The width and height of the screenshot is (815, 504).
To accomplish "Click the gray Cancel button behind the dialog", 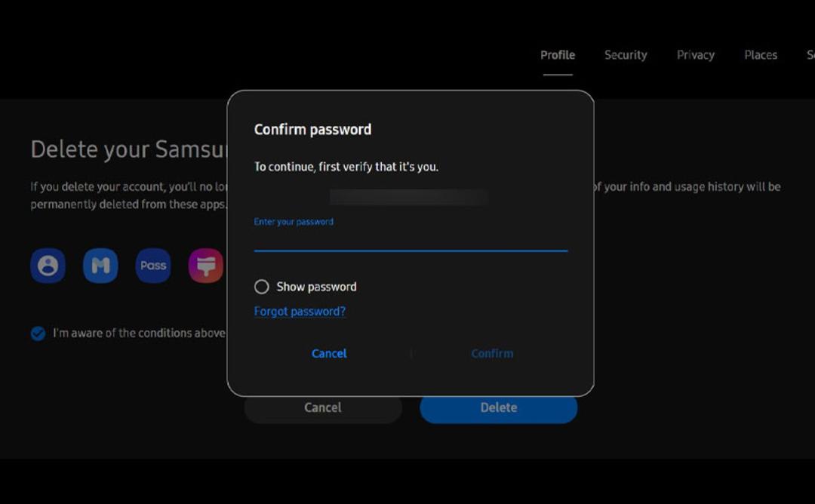I will tap(323, 410).
